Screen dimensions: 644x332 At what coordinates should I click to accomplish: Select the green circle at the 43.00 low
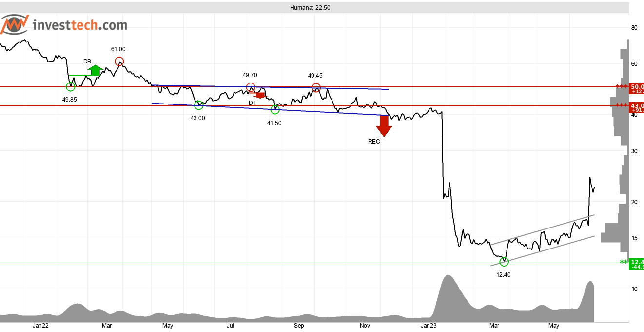(198, 105)
